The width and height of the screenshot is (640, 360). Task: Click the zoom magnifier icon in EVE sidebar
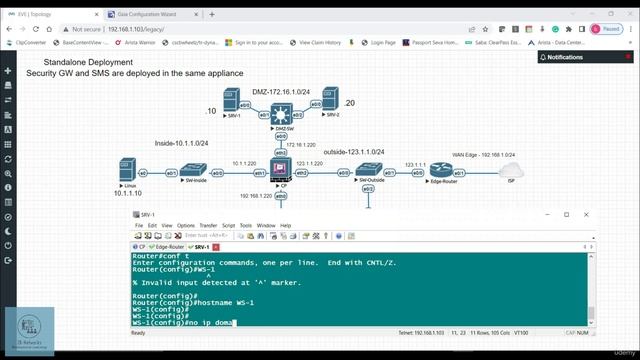pyautogui.click(x=8, y=174)
